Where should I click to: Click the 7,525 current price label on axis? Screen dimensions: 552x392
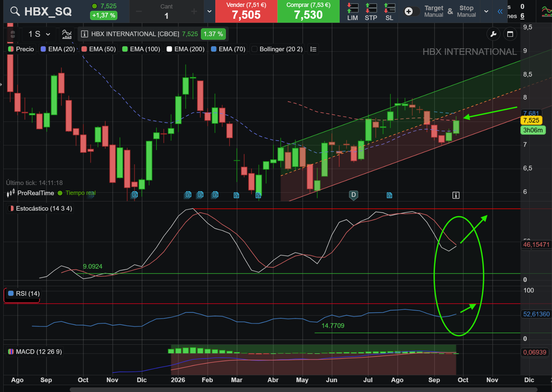pos(531,120)
